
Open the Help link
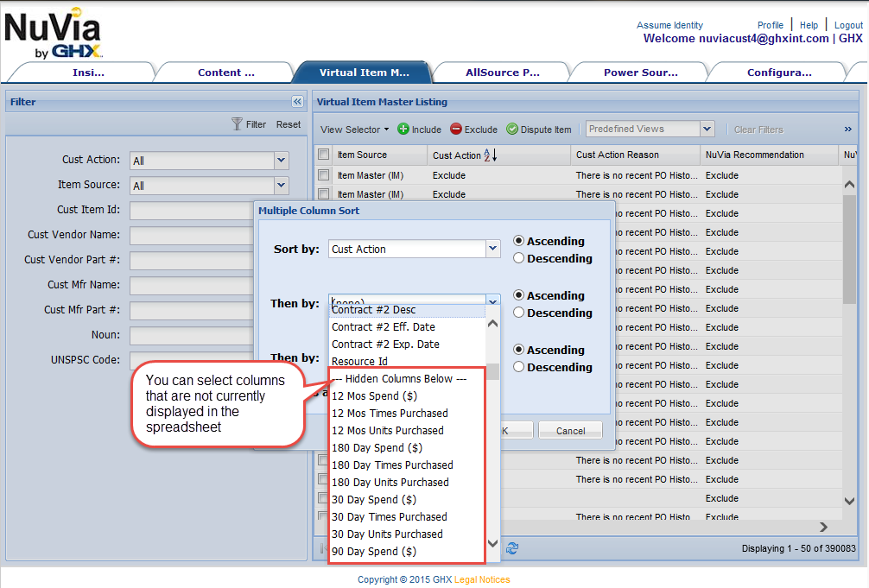[x=809, y=25]
